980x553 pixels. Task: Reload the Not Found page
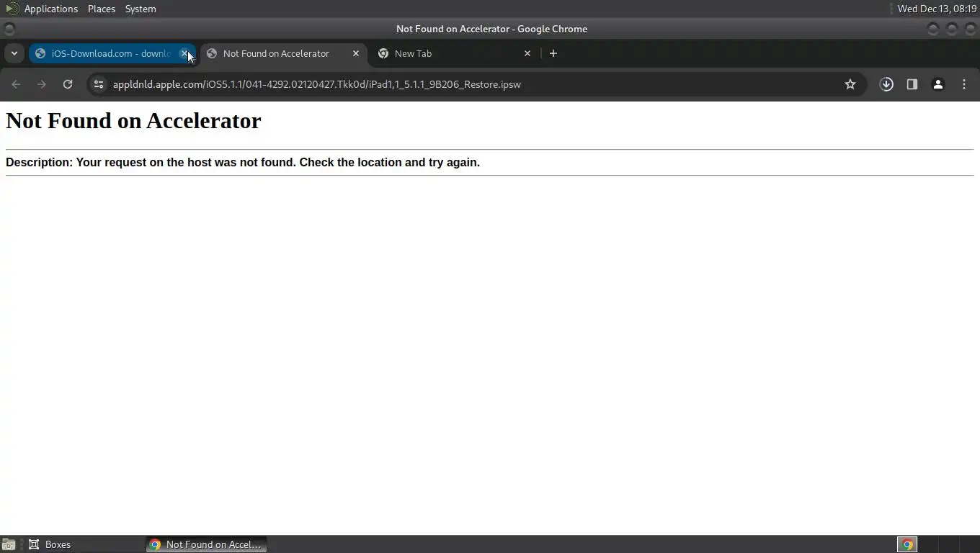pos(68,84)
